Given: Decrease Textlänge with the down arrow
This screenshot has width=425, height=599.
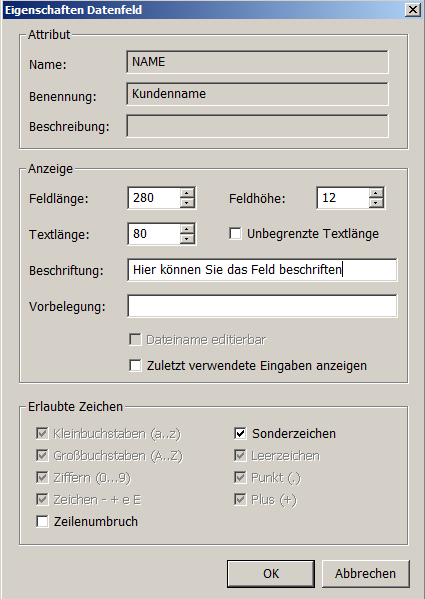Looking at the screenshot, I should pos(187,239).
